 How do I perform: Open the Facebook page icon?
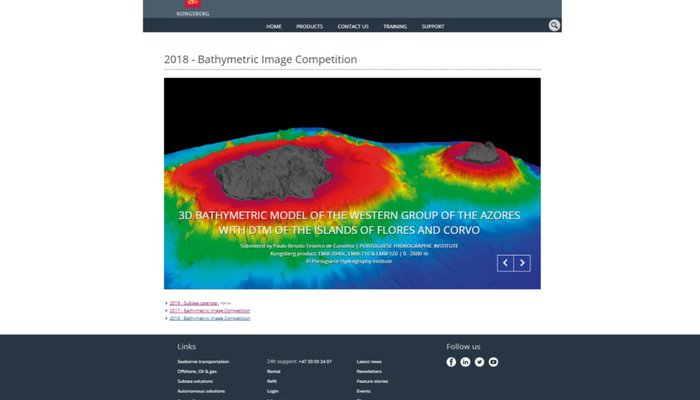point(451,362)
